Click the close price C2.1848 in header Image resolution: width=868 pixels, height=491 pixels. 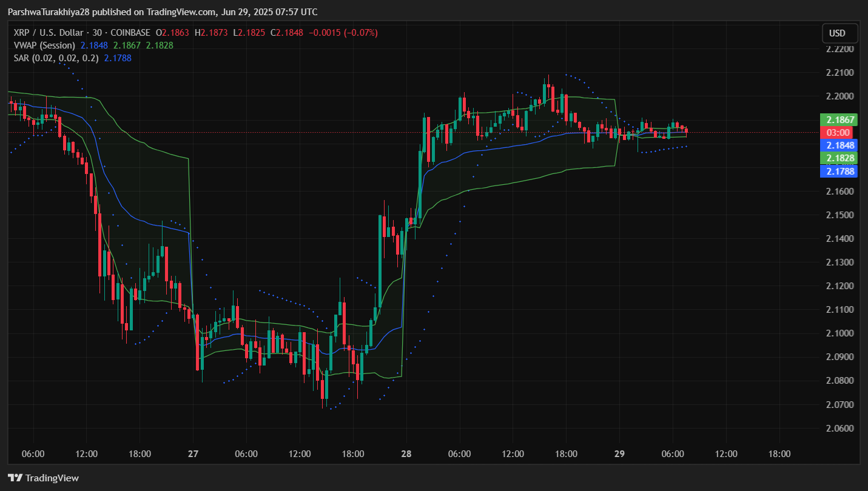click(286, 32)
